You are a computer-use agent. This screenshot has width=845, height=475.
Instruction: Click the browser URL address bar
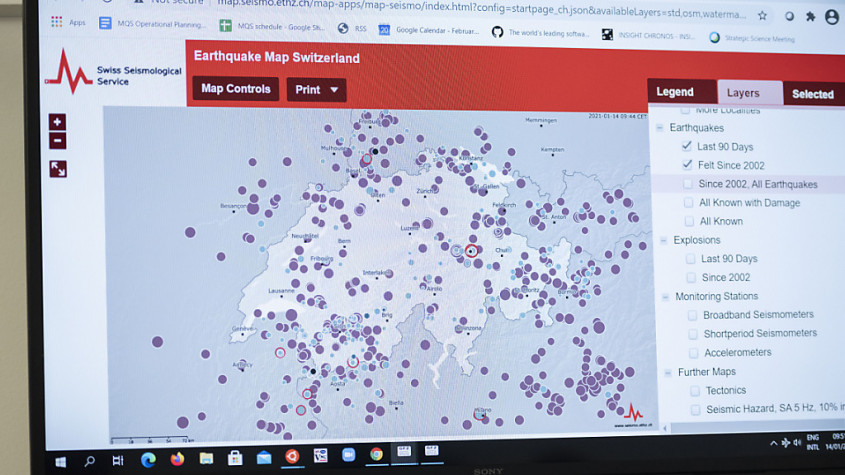pyautogui.click(x=480, y=10)
